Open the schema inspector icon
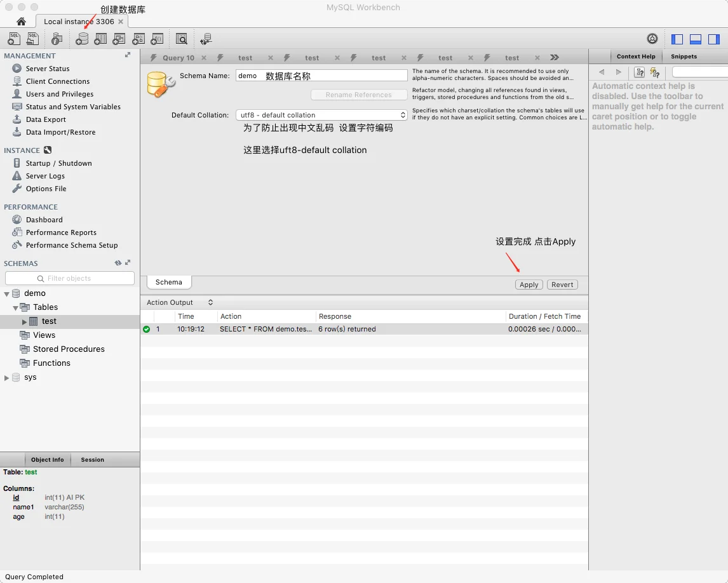Image resolution: width=728 pixels, height=583 pixels. pos(57,39)
